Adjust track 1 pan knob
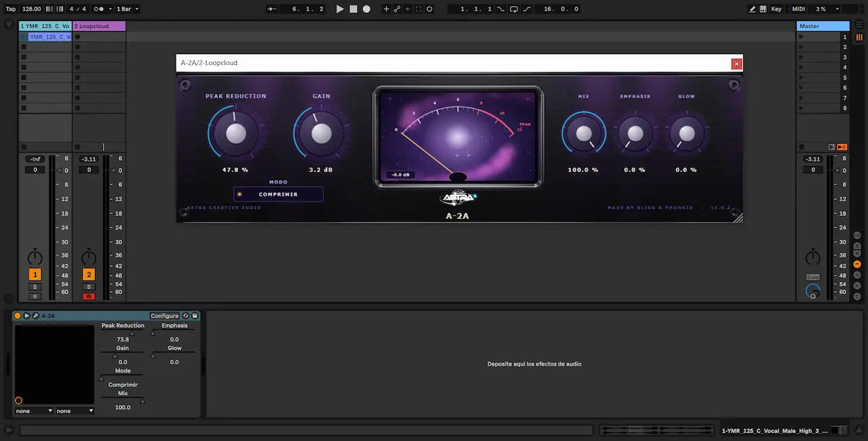The image size is (868, 441). tap(35, 257)
